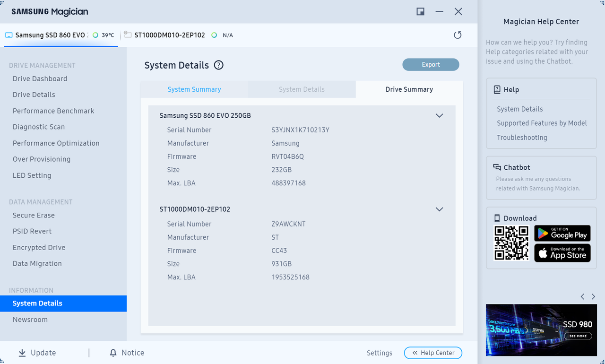Open LED Setting page

click(x=32, y=175)
